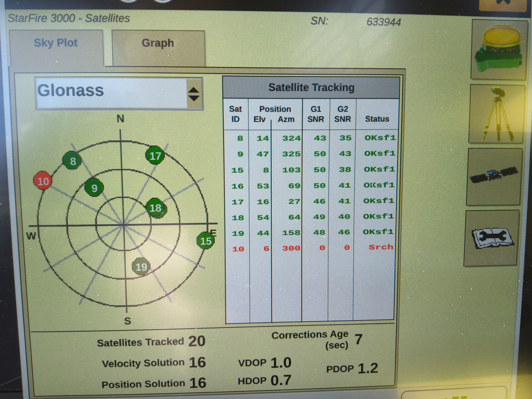Select the Sat ID 17 cell in table
The image size is (532, 399).
(237, 202)
